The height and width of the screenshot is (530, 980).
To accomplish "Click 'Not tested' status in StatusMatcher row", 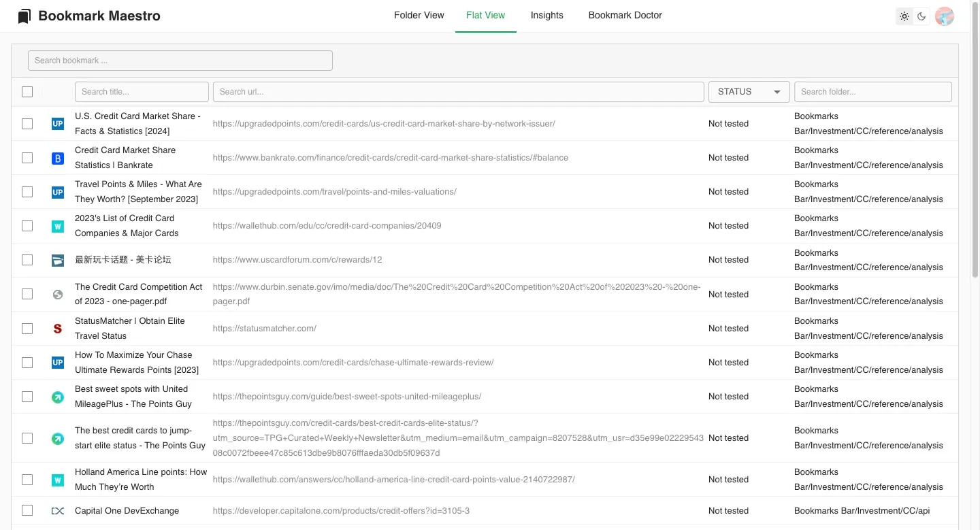I will pyautogui.click(x=728, y=329).
